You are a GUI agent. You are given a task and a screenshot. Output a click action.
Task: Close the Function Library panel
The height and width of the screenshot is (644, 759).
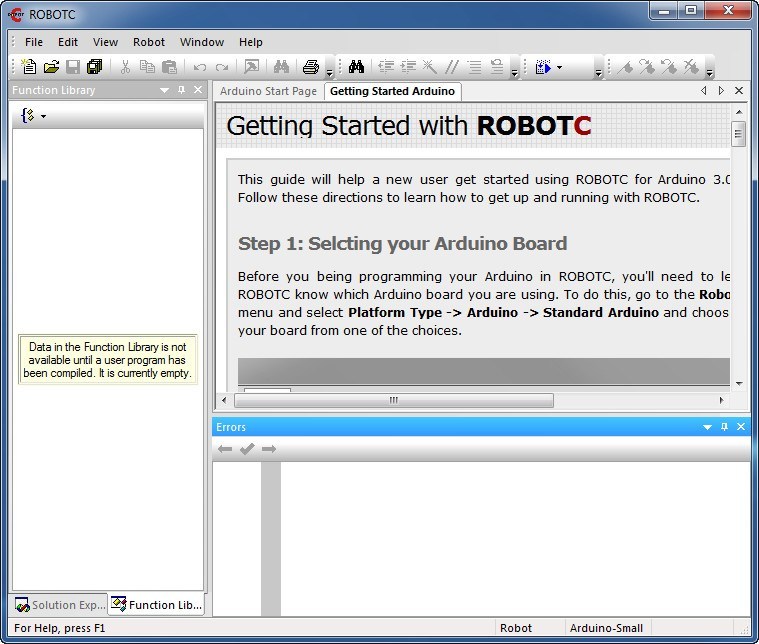pyautogui.click(x=198, y=90)
